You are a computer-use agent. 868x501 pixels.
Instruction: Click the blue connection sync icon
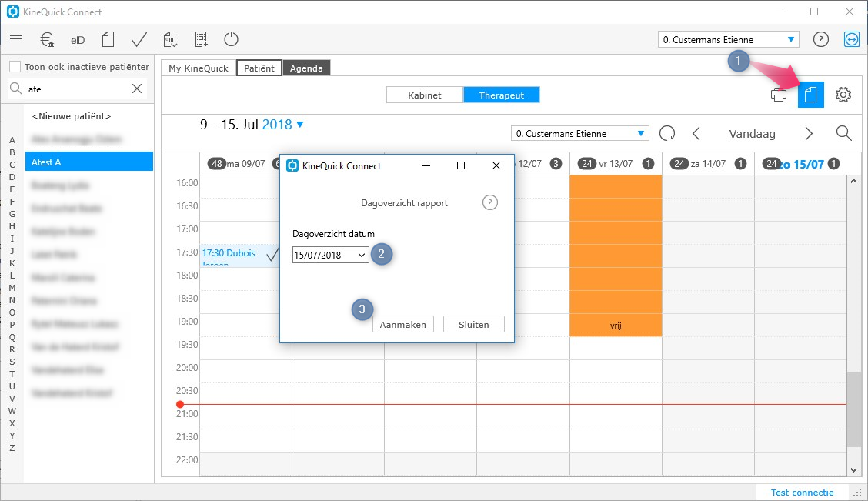tap(852, 39)
